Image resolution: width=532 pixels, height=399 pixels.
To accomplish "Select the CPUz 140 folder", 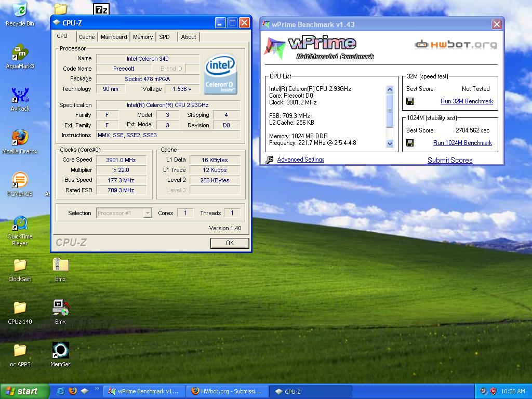I will (20, 308).
